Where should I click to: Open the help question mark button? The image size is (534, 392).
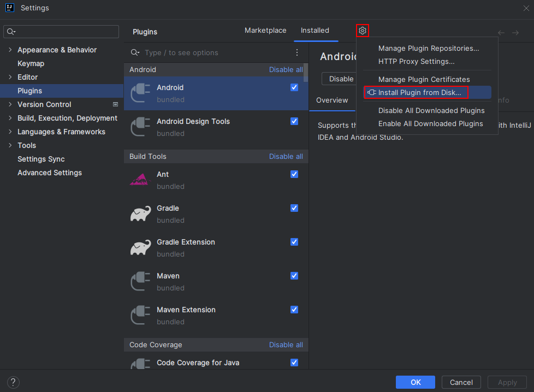point(13,382)
